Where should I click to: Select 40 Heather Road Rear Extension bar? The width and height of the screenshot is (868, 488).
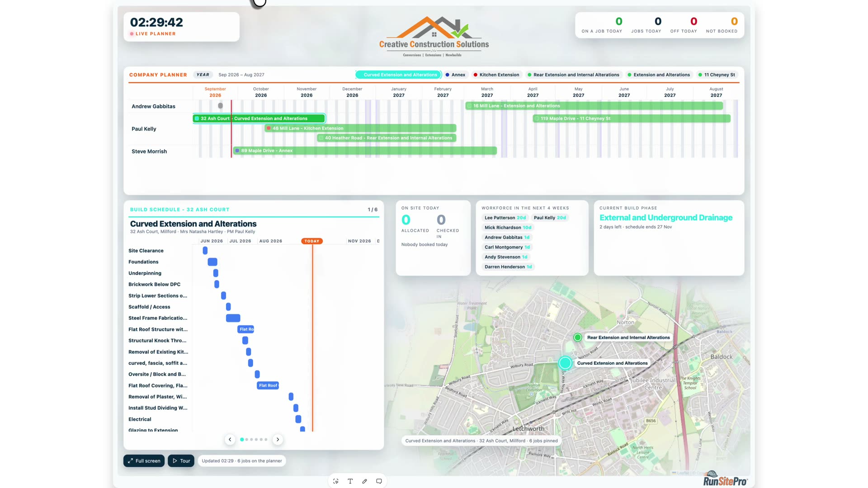point(387,138)
